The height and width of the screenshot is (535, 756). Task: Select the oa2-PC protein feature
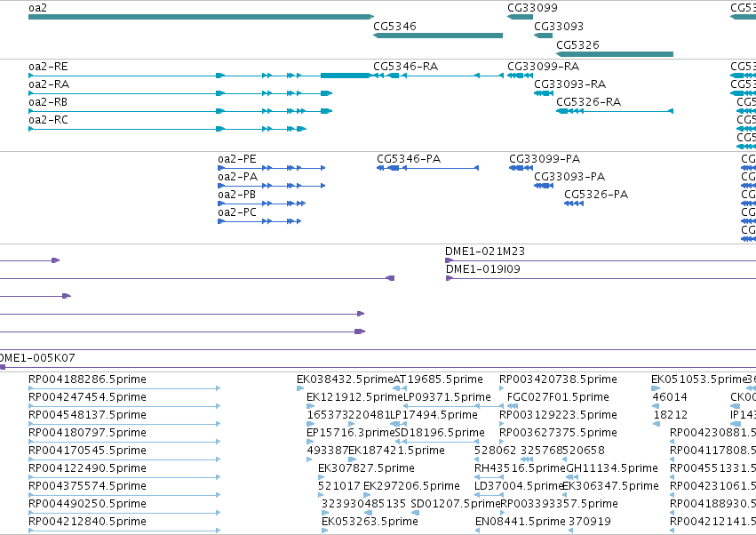click(259, 221)
